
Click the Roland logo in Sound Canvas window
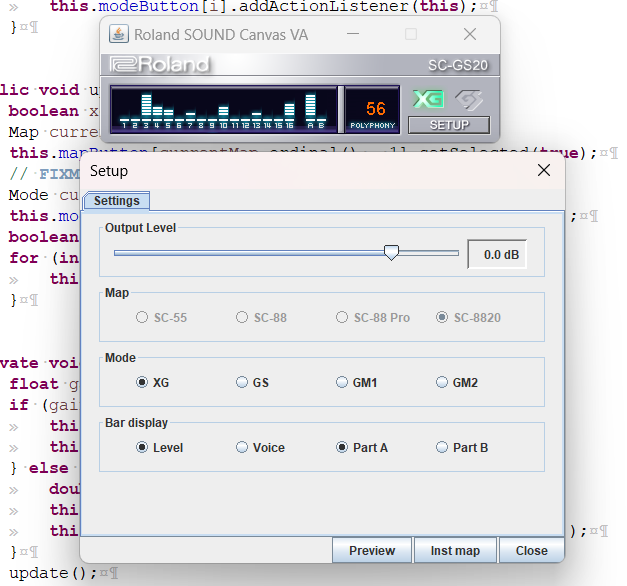[x=160, y=64]
